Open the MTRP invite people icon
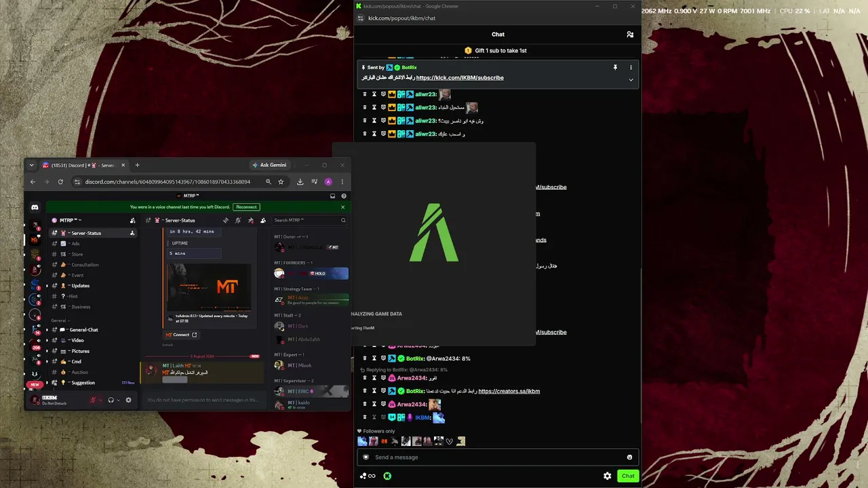Viewport: 868px width, 488px height. (x=132, y=220)
